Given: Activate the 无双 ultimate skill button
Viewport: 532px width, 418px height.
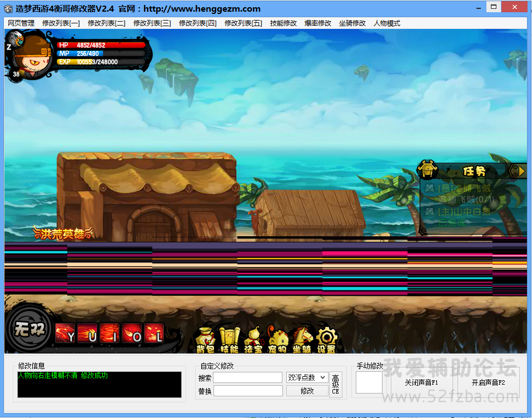Looking at the screenshot, I should coord(29,329).
